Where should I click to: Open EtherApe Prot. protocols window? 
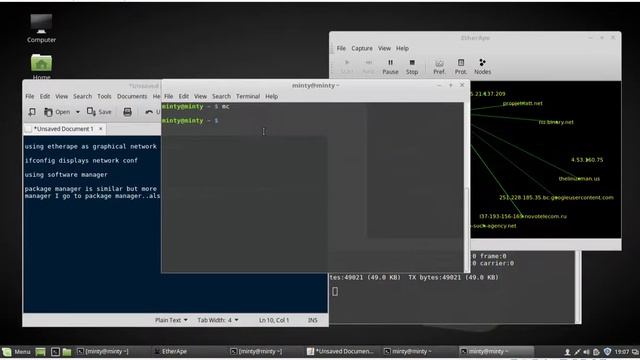click(461, 67)
